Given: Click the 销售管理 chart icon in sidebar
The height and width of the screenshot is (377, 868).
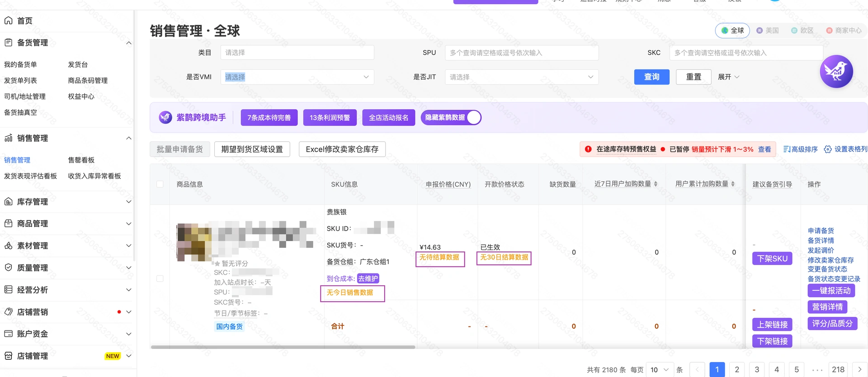Looking at the screenshot, I should pyautogui.click(x=8, y=138).
